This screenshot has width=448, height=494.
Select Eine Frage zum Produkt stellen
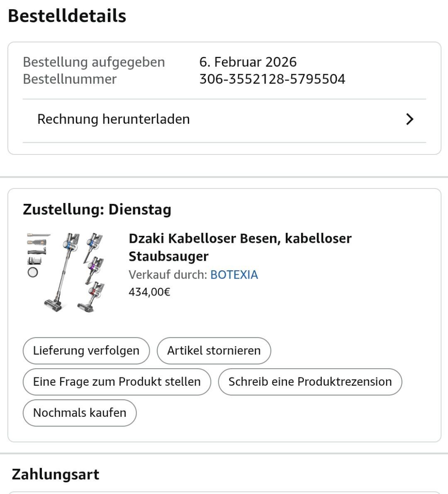click(117, 382)
